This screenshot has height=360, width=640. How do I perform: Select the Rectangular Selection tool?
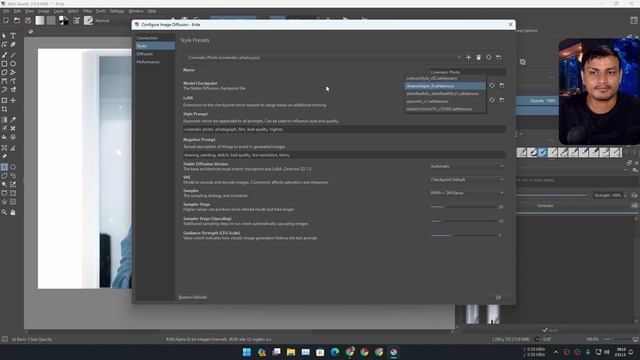(x=4, y=167)
